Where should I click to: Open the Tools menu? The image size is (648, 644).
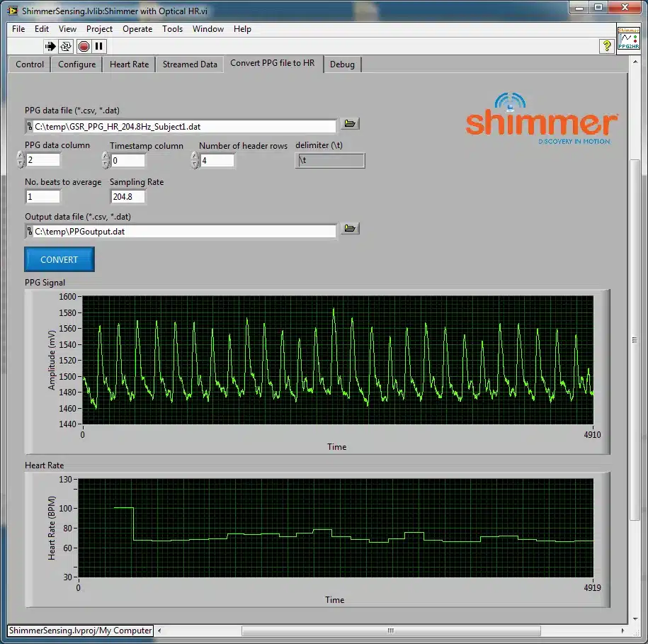pos(172,29)
